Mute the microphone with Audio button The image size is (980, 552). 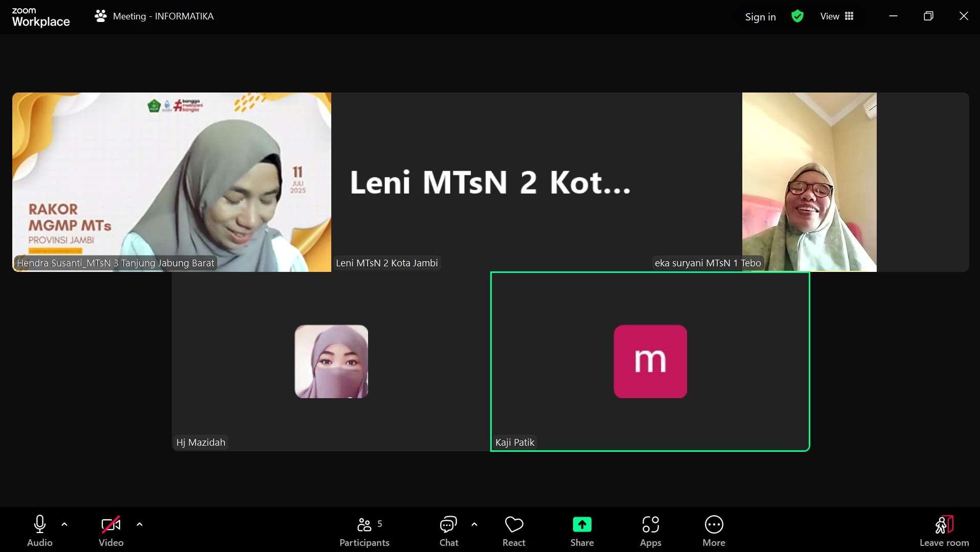tap(39, 530)
